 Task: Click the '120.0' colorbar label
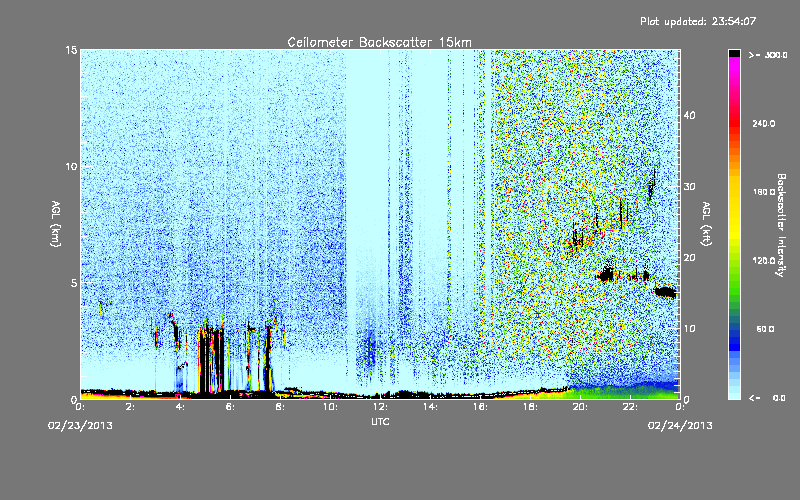[764, 261]
